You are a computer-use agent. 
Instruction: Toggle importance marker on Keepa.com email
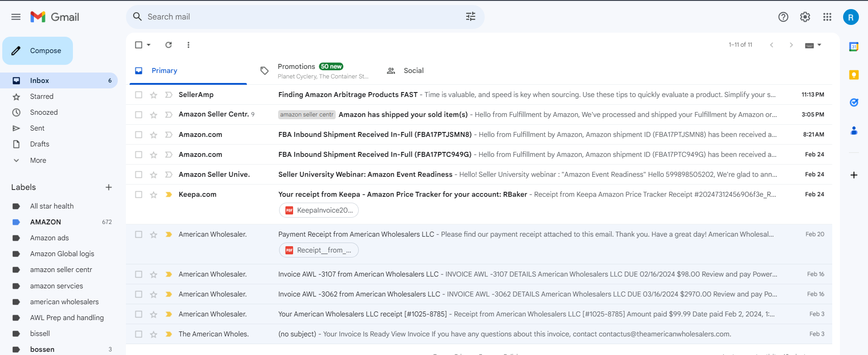[x=169, y=195]
